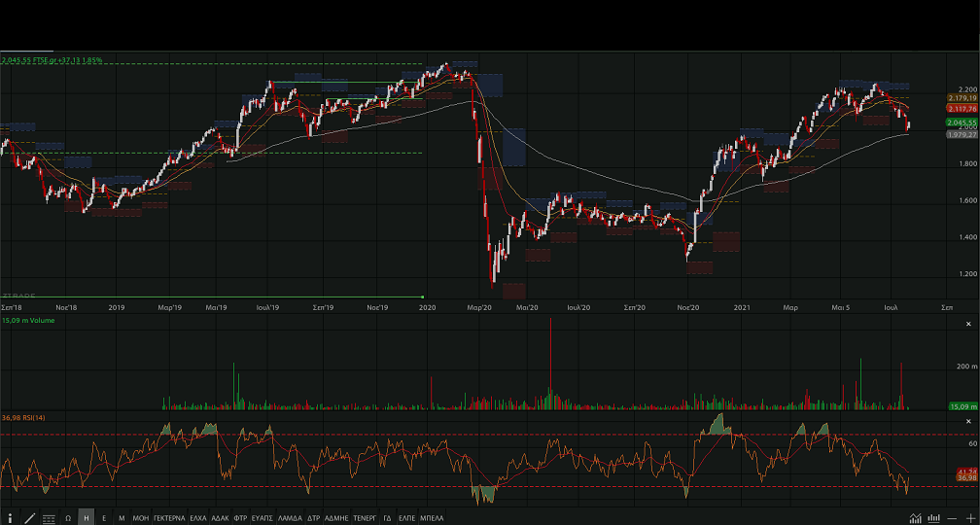The image size is (980, 525).
Task: Select the weekly Ε timeframe
Action: click(x=104, y=518)
